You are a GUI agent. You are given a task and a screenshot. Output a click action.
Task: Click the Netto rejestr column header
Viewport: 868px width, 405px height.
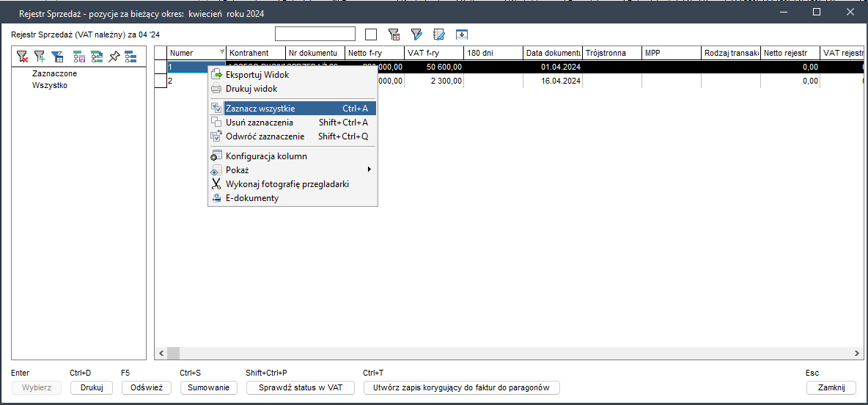point(790,53)
